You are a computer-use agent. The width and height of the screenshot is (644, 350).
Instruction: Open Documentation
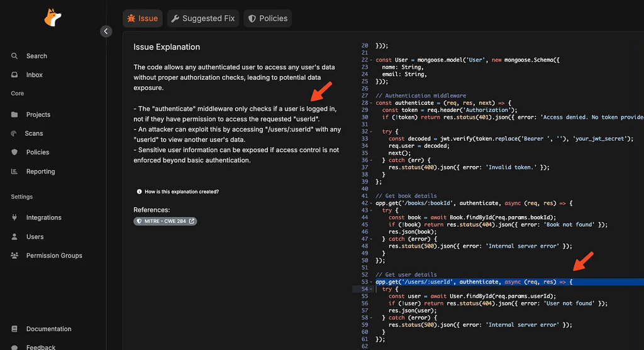(x=49, y=329)
